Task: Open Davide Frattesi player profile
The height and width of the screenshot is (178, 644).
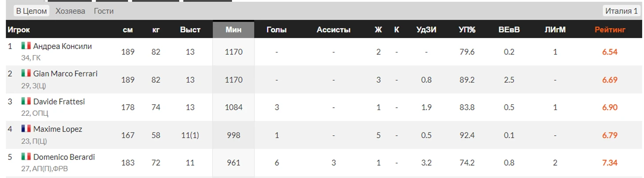Action: [x=59, y=102]
